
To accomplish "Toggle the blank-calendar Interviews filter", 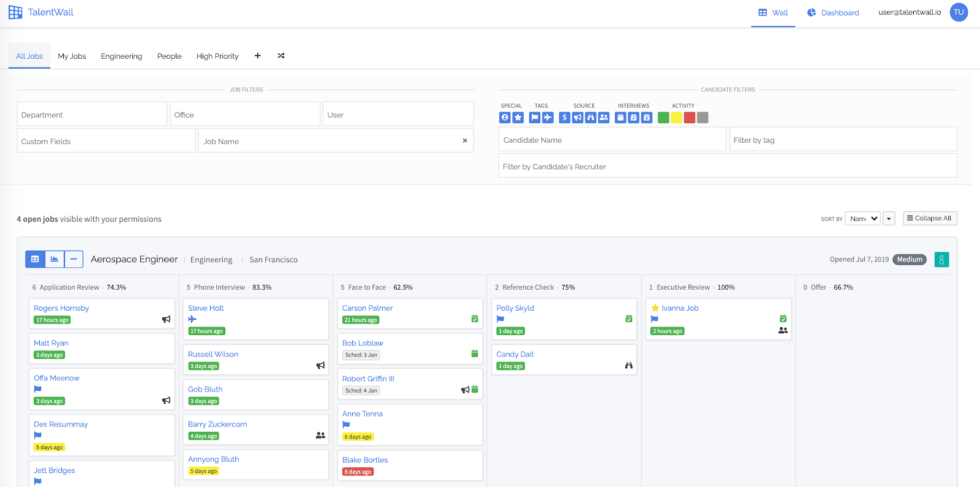I will click(620, 118).
